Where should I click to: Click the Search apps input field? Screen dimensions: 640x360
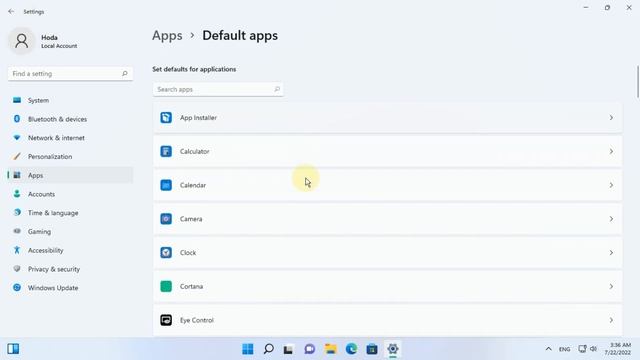218,89
